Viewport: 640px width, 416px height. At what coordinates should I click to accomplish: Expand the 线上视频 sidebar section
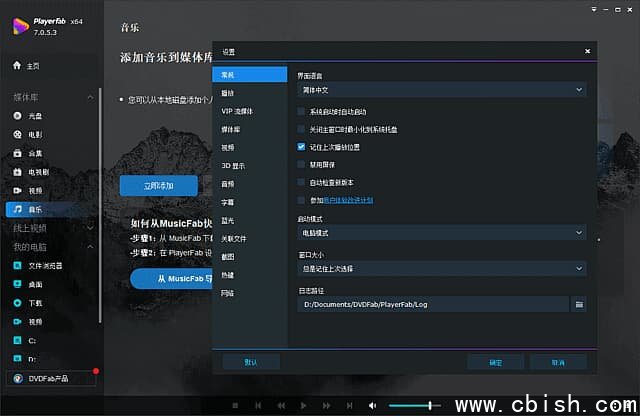click(x=90, y=228)
